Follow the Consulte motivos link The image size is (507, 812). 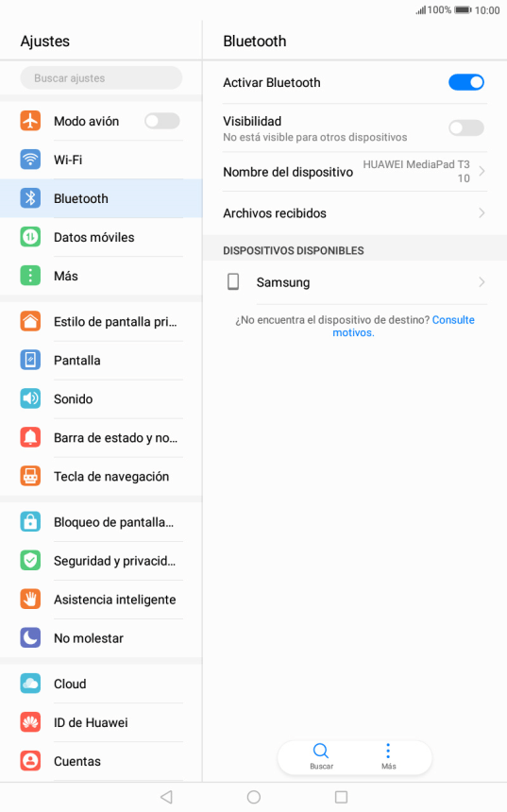(403, 327)
